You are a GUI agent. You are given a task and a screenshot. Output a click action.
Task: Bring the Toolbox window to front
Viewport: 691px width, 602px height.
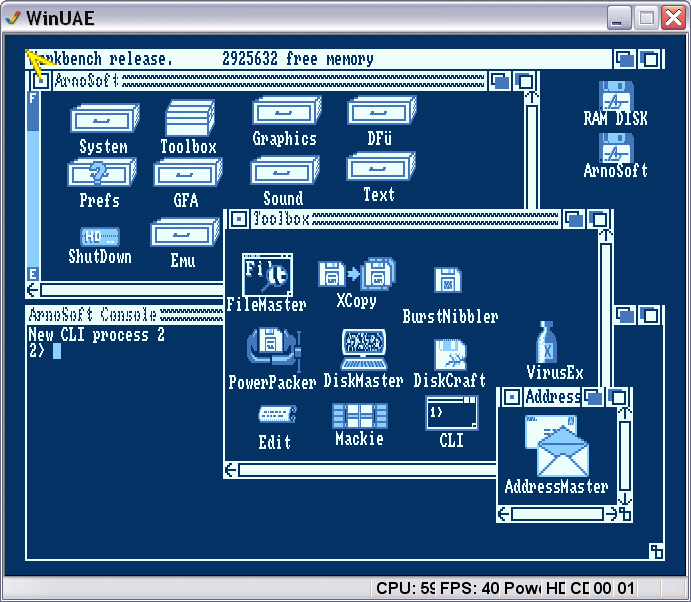coord(598,219)
